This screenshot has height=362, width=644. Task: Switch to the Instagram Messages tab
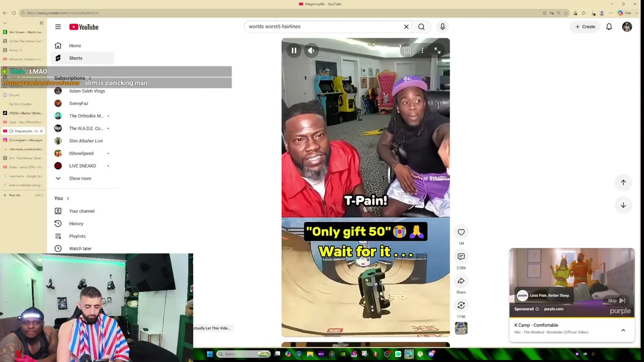pyautogui.click(x=23, y=140)
